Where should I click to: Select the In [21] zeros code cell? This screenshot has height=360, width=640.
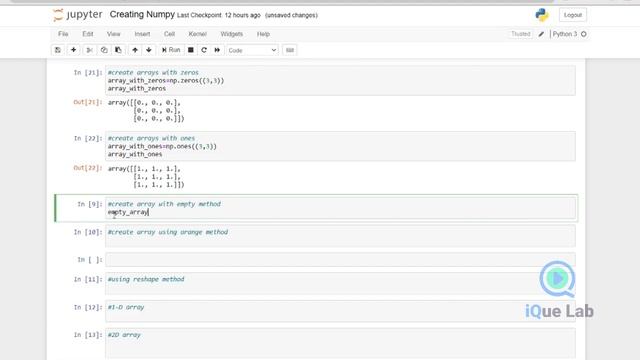pos(340,80)
